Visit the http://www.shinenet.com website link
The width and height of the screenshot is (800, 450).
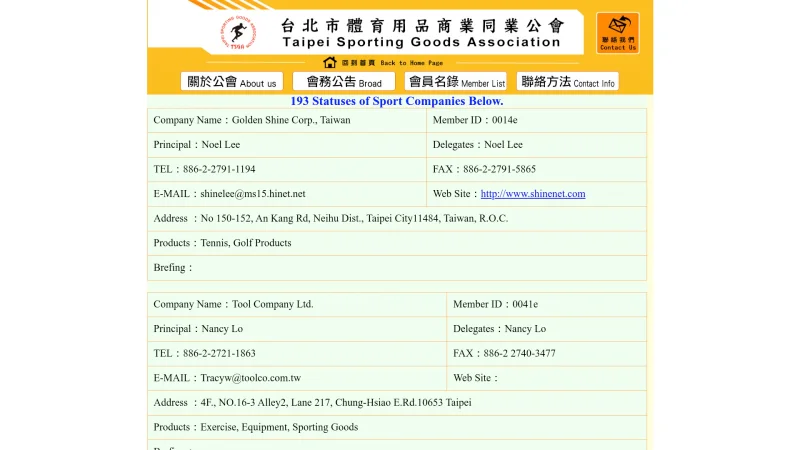point(533,194)
